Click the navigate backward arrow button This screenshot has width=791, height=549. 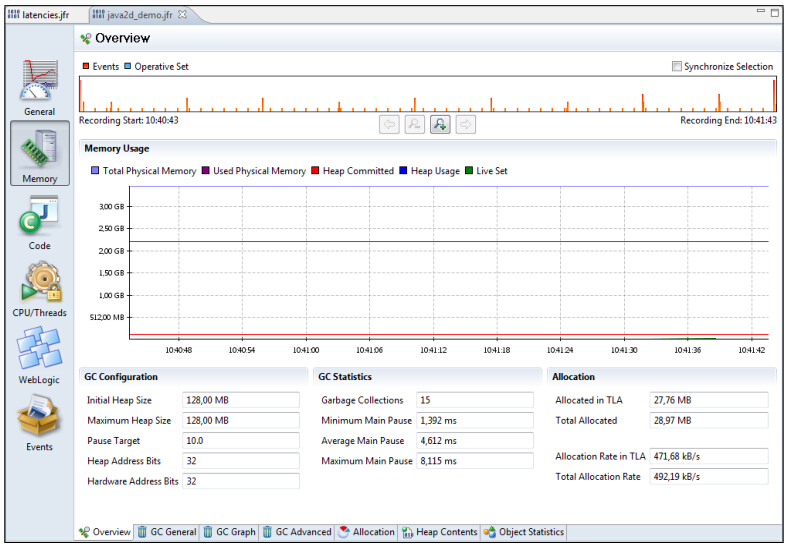point(389,124)
